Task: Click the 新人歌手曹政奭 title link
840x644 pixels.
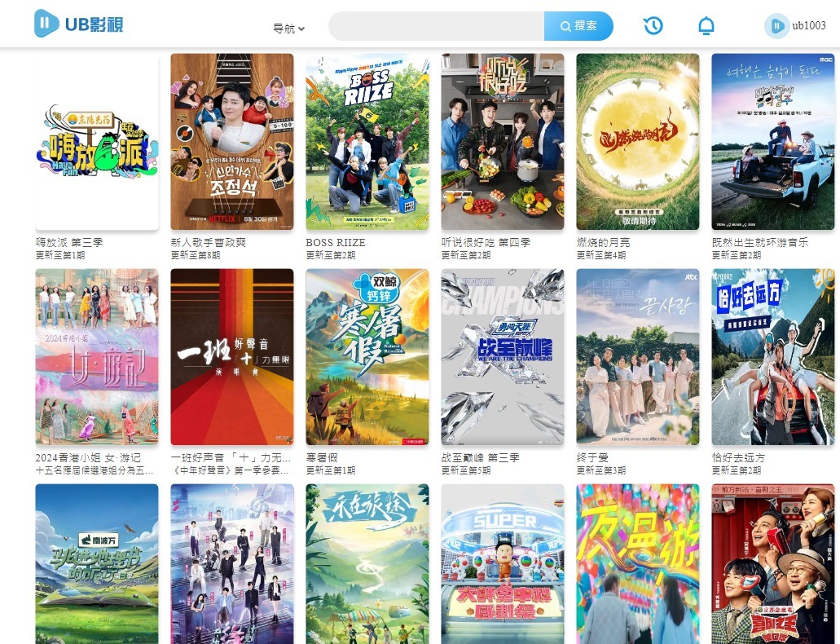Action: (x=209, y=242)
